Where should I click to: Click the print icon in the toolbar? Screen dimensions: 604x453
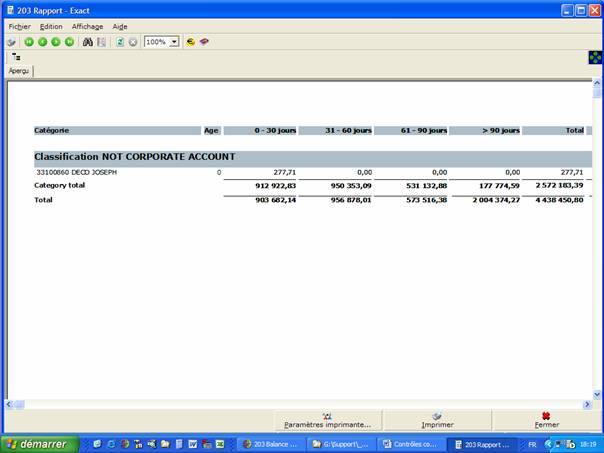point(11,42)
